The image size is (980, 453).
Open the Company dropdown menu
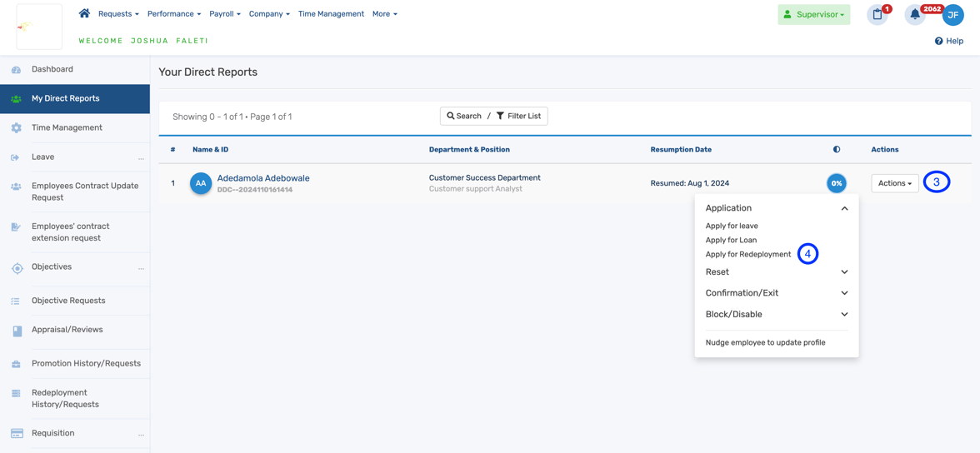pyautogui.click(x=269, y=14)
